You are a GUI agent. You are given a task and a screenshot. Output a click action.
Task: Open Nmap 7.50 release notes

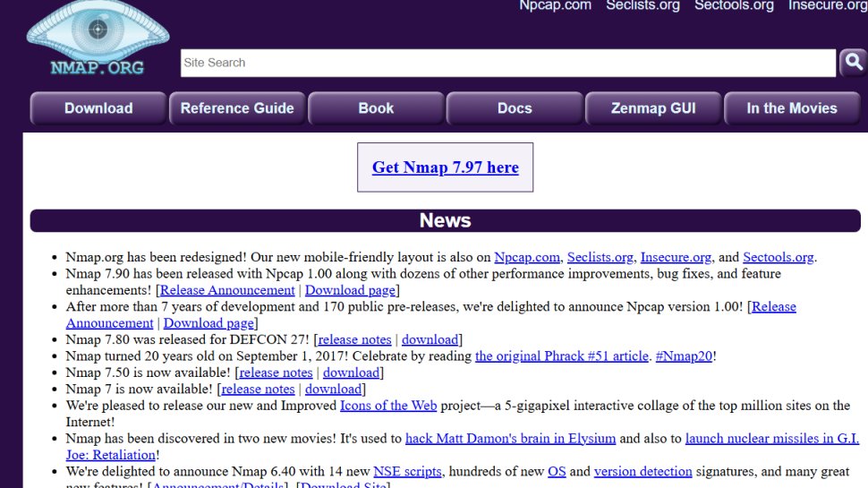276,372
